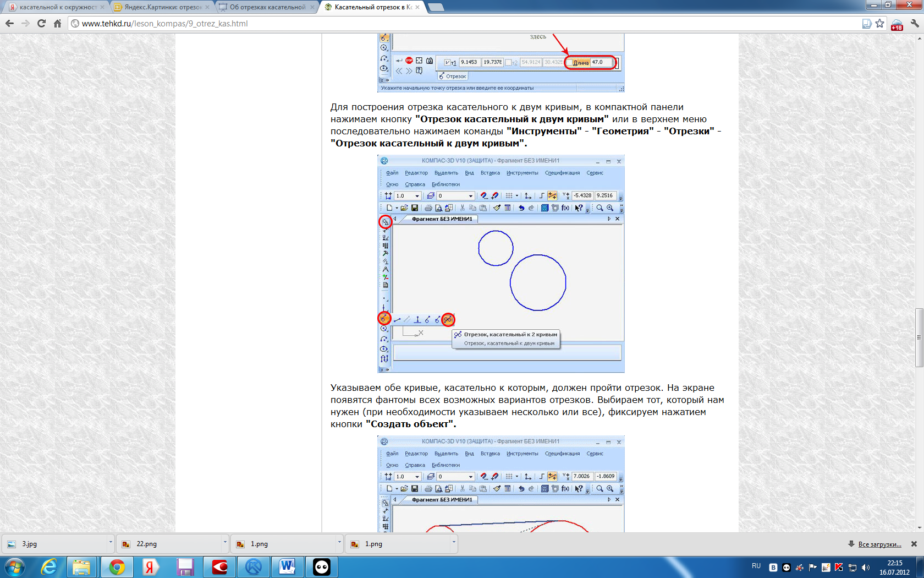Viewport: 924px width, 578px height.
Task: Click the panda face tray icon
Action: 787,567
